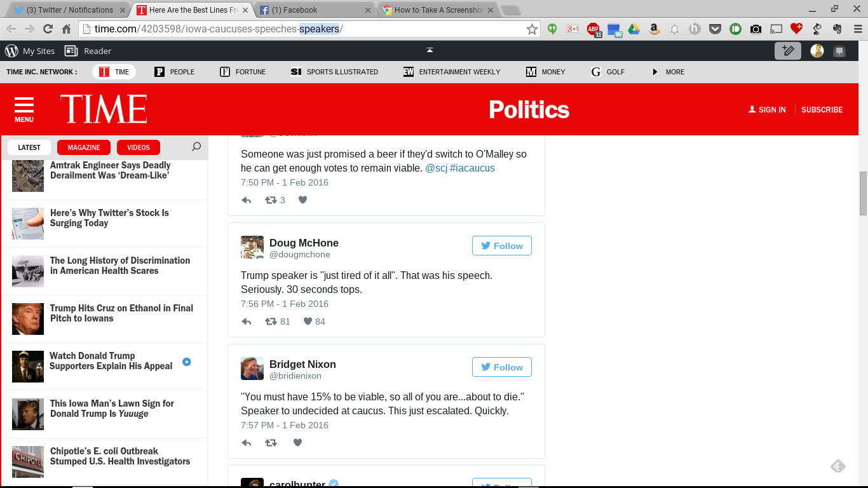Click the browser forward arrow
The image size is (868, 488).
point(29,29)
